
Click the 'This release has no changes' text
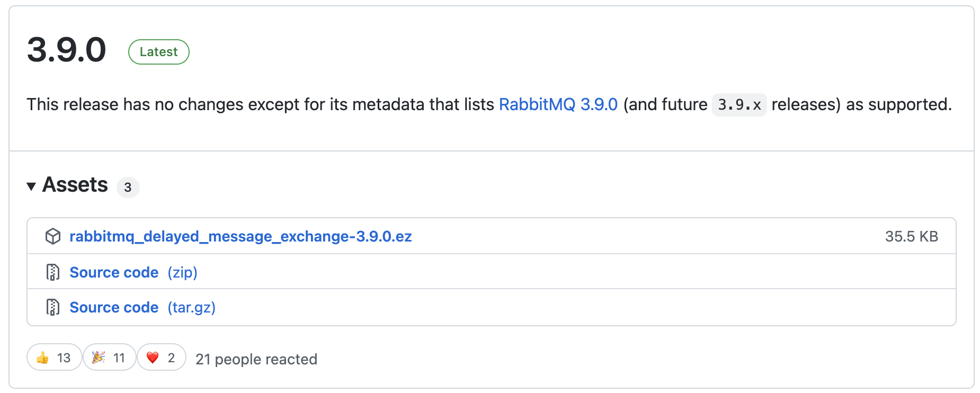[x=159, y=104]
